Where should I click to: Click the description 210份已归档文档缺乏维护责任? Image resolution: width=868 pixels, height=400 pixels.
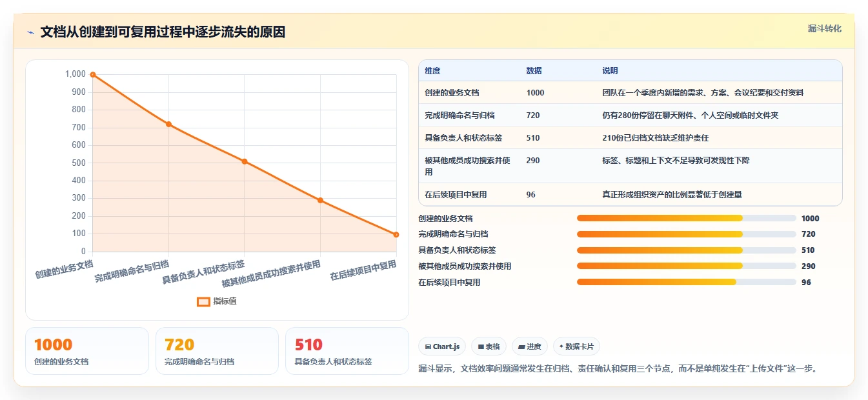click(656, 138)
